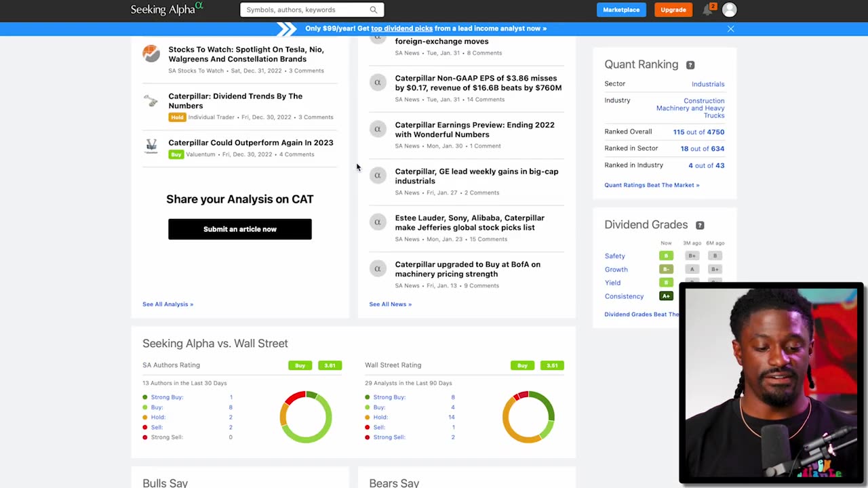Open the Marketplace button

pyautogui.click(x=621, y=9)
